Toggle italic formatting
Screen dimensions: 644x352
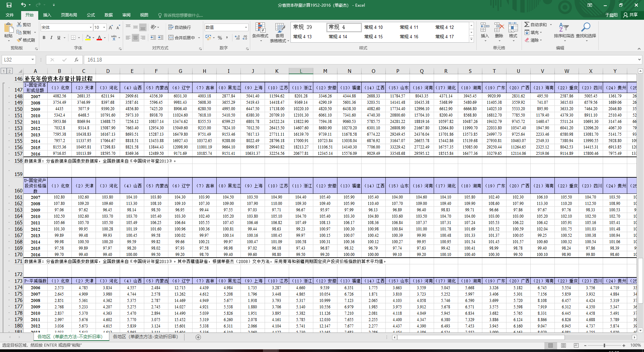click(x=51, y=38)
